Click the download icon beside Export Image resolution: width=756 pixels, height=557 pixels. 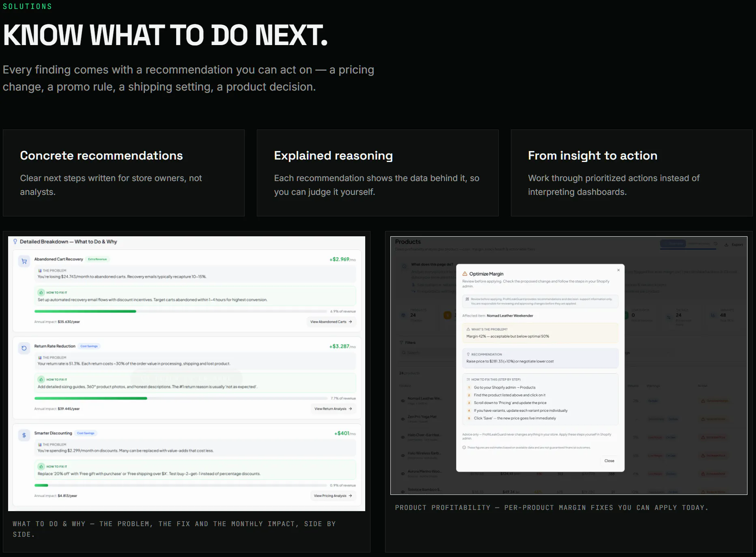726,245
